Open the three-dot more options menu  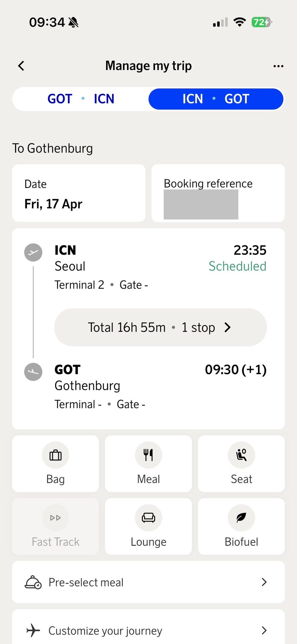click(x=278, y=66)
